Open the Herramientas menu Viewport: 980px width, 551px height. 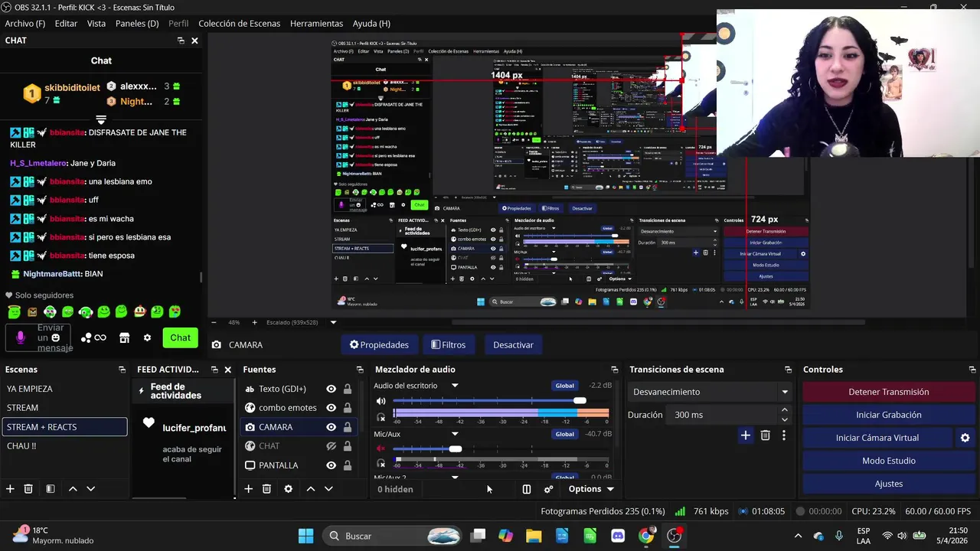point(316,24)
